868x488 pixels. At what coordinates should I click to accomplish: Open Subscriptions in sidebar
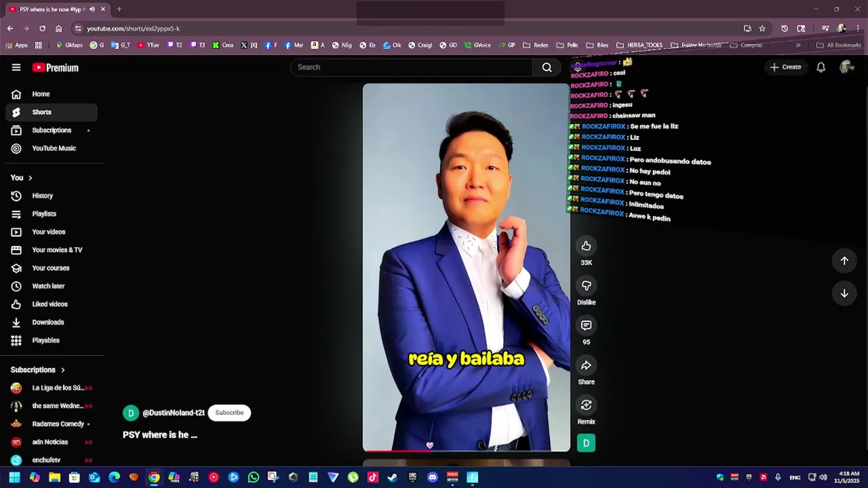(x=52, y=130)
